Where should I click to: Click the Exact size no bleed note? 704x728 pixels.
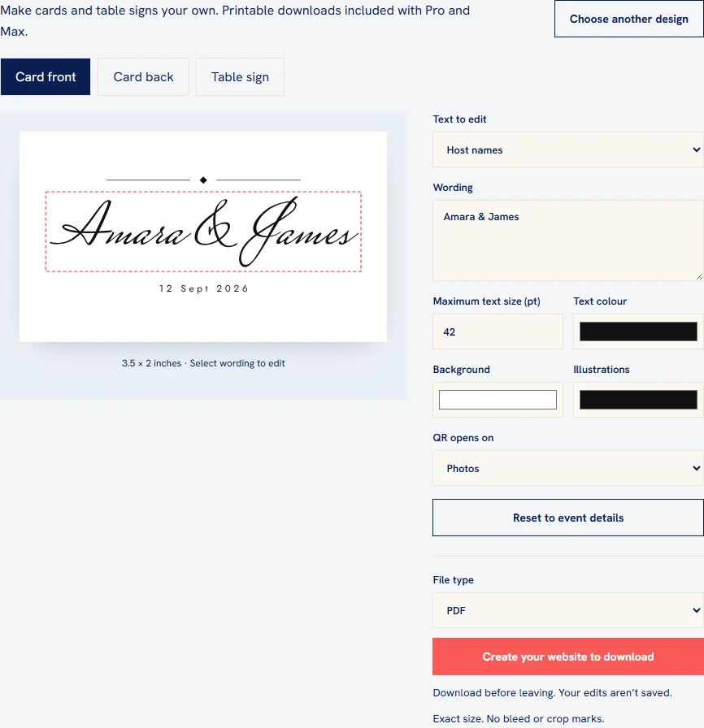click(519, 719)
